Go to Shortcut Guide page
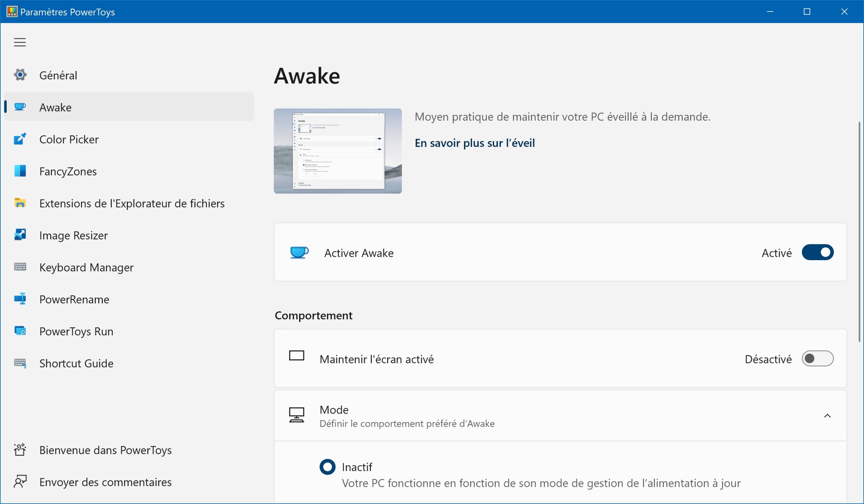This screenshot has width=864, height=504. 129,363
